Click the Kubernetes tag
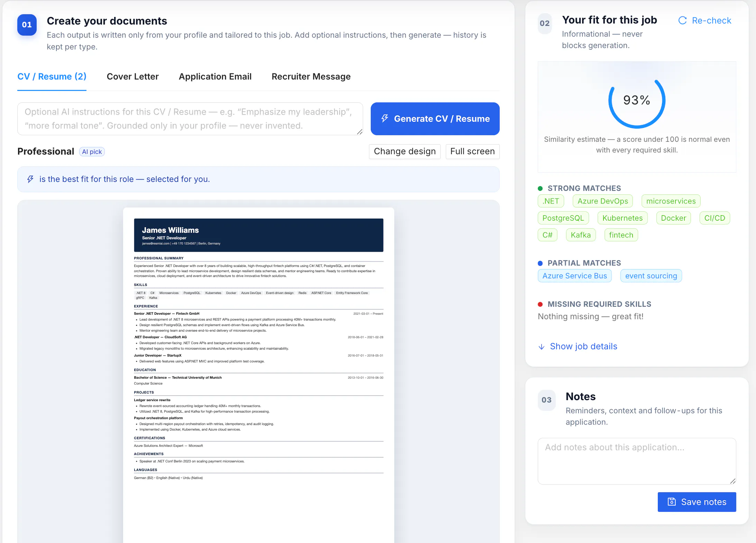756x543 pixels. tap(623, 218)
